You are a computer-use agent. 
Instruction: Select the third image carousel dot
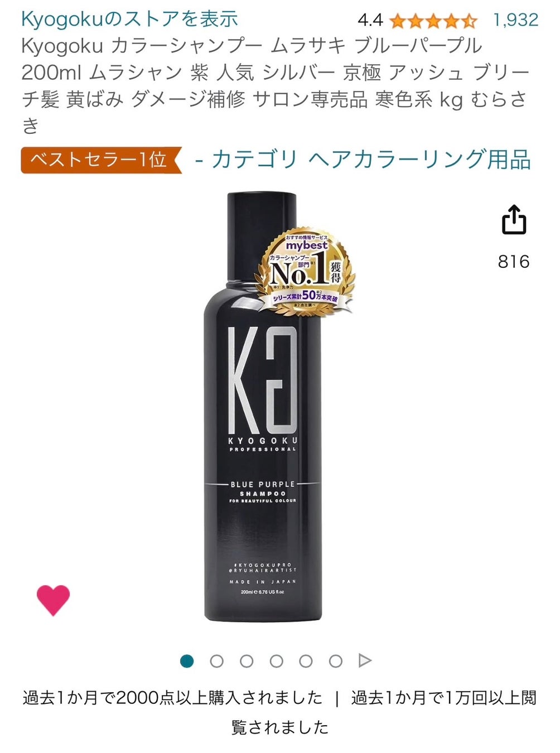pos(247,661)
